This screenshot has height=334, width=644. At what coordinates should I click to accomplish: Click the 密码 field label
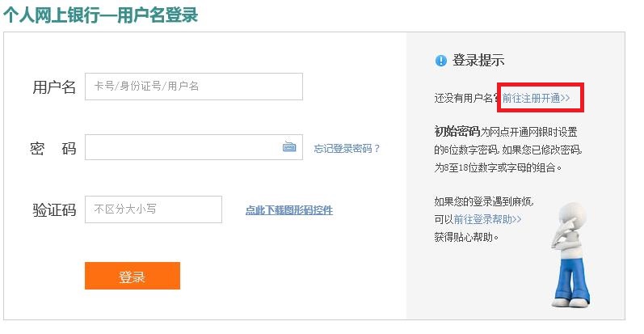(x=53, y=148)
